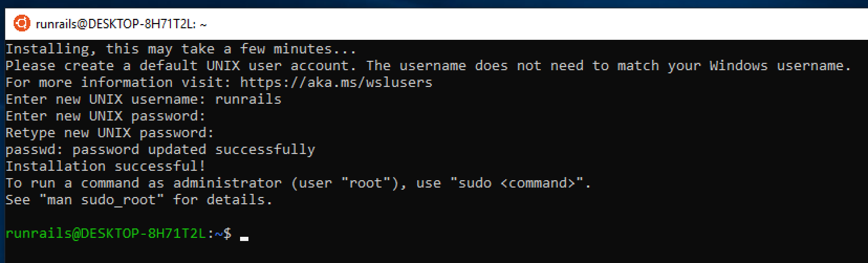Image resolution: width=868 pixels, height=263 pixels.
Task: Click the https://aka.ms/wslusers URL text
Action: click(x=337, y=82)
